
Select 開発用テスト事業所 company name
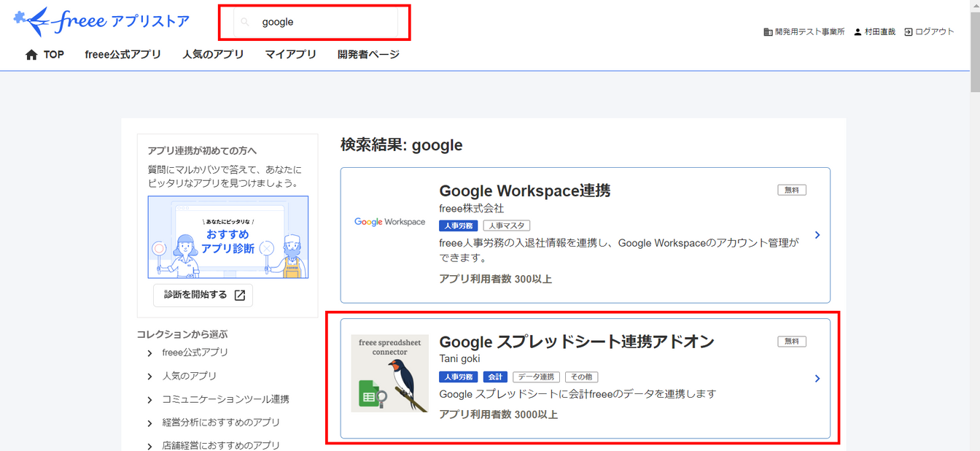coord(809,32)
